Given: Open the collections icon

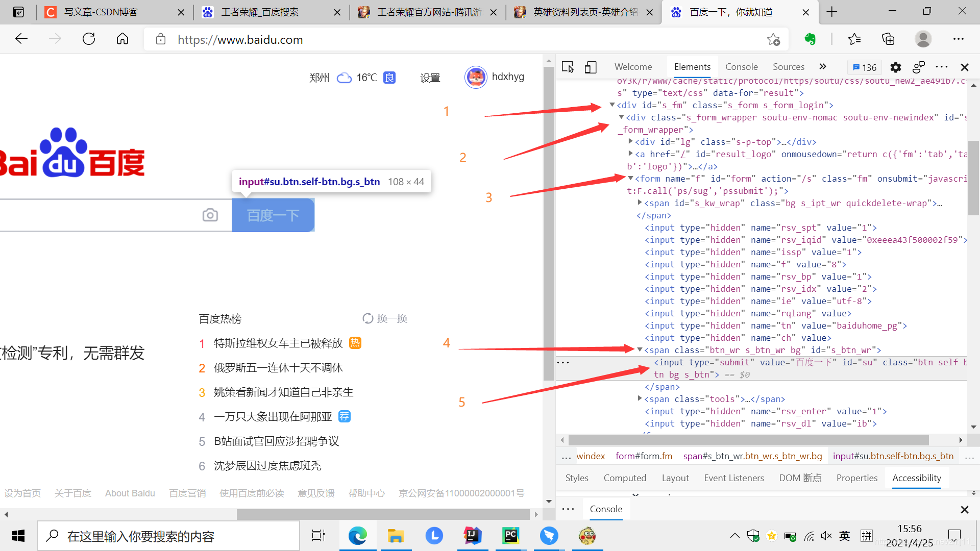Looking at the screenshot, I should coord(888,39).
